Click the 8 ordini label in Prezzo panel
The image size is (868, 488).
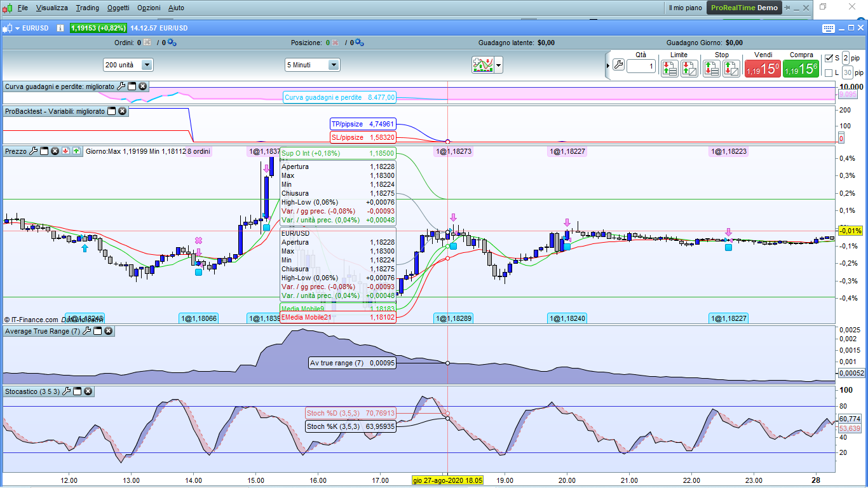click(198, 151)
